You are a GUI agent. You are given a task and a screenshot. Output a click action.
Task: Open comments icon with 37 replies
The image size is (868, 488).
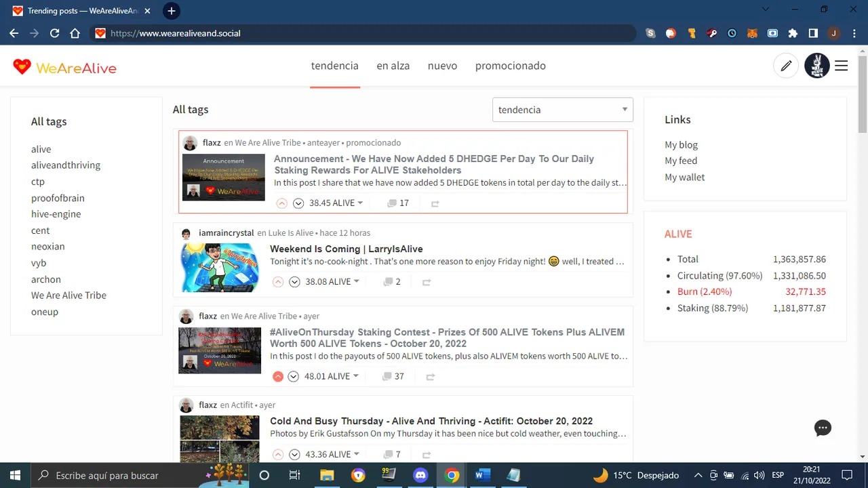(387, 377)
